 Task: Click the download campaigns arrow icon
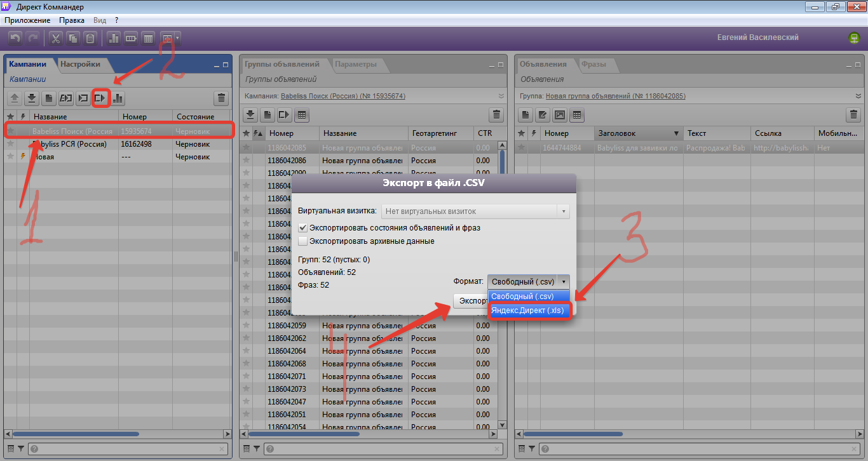click(x=31, y=98)
